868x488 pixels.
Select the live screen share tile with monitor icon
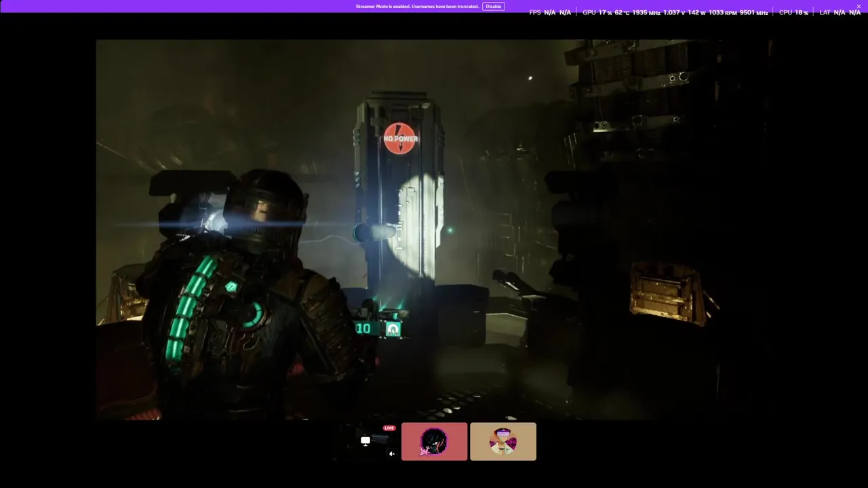click(366, 442)
